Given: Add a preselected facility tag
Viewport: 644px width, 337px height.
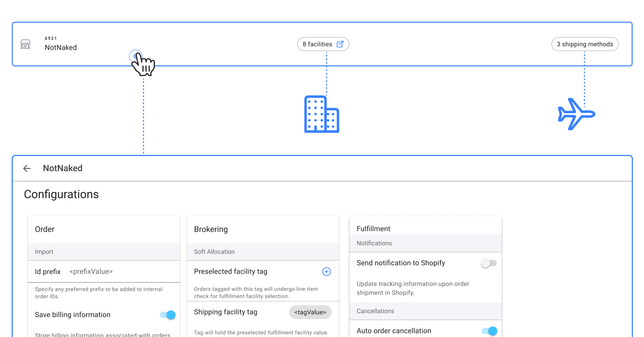Looking at the screenshot, I should point(326,271).
